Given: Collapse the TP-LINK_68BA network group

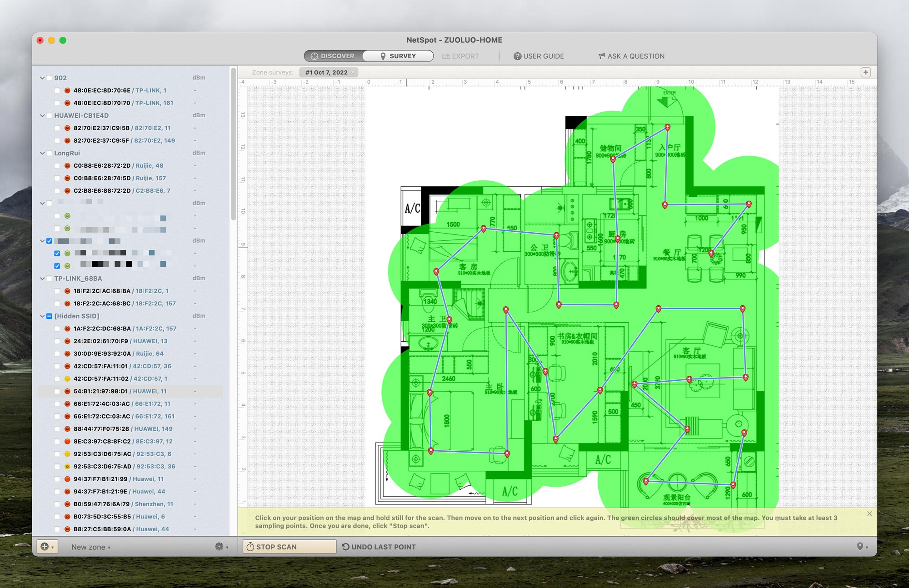Looking at the screenshot, I should pyautogui.click(x=42, y=279).
